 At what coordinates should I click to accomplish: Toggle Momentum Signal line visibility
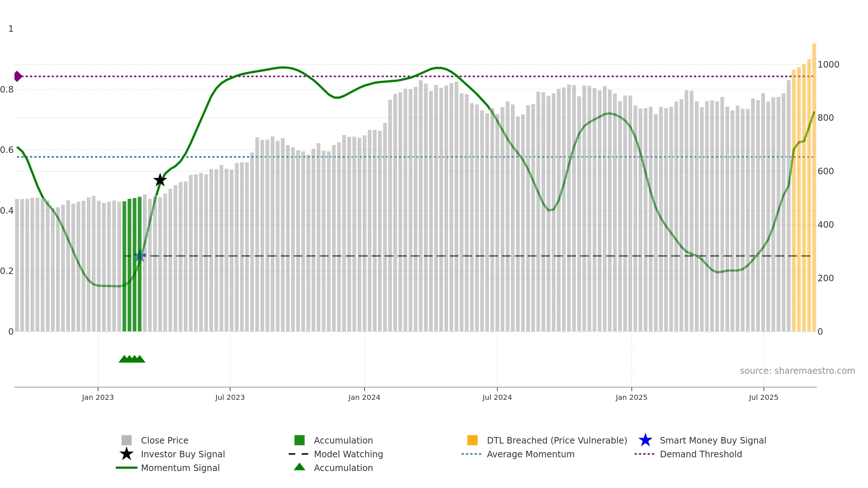pyautogui.click(x=180, y=468)
